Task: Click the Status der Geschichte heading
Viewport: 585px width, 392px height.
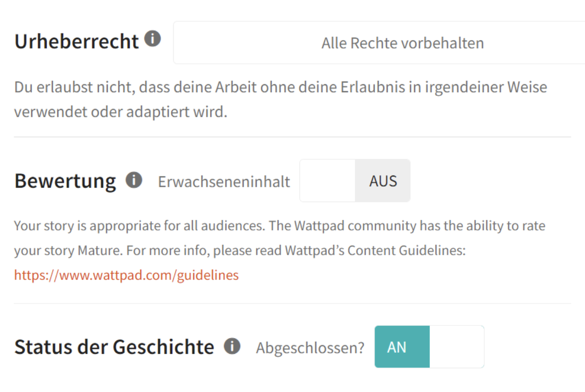Action: [x=114, y=347]
